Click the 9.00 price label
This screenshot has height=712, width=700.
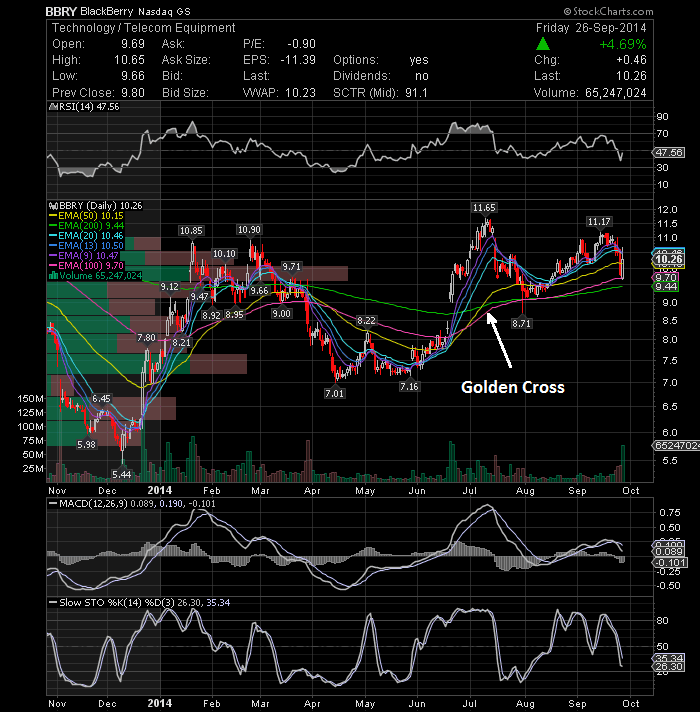(281, 313)
